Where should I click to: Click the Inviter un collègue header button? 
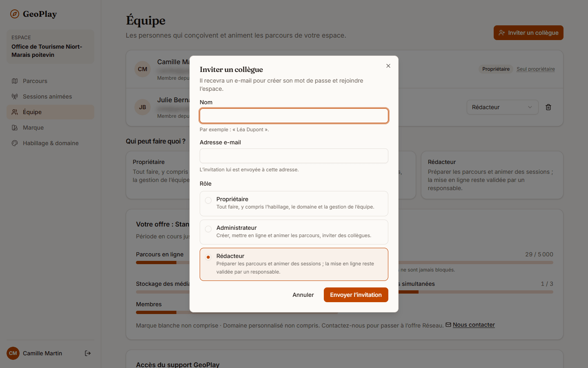[x=528, y=33]
